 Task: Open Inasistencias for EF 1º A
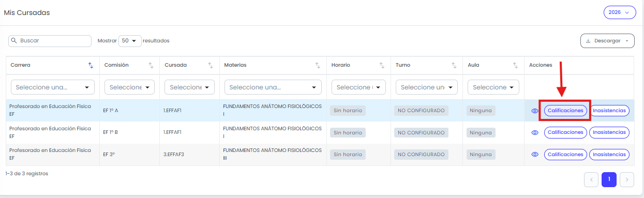click(x=609, y=111)
